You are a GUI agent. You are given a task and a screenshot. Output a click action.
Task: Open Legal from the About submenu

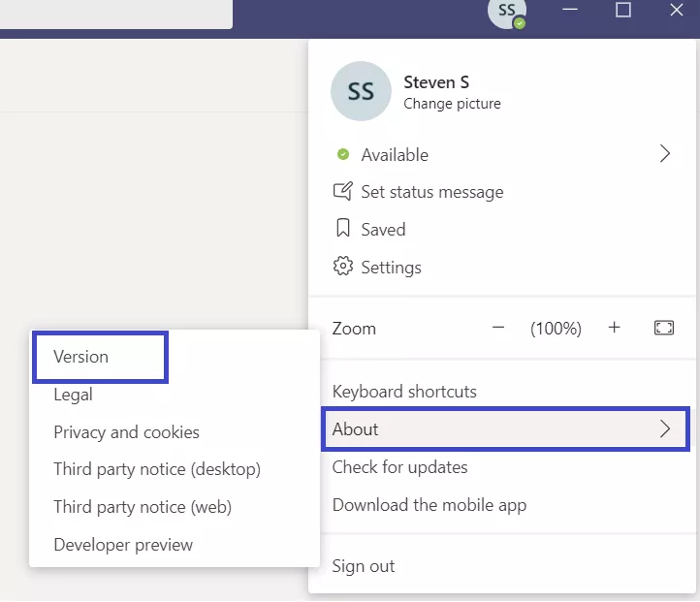[x=74, y=395]
